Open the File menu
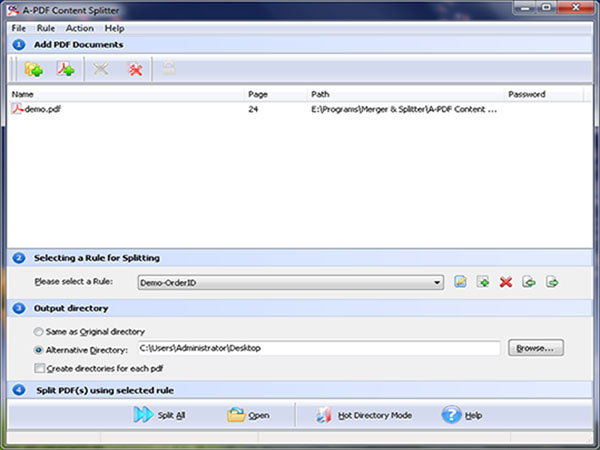 tap(18, 28)
